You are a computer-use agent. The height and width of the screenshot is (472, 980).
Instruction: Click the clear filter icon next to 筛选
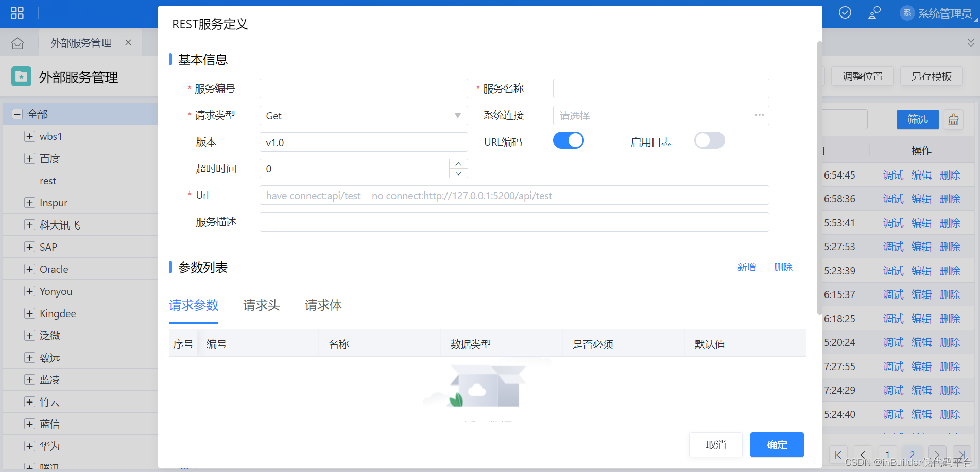click(954, 119)
